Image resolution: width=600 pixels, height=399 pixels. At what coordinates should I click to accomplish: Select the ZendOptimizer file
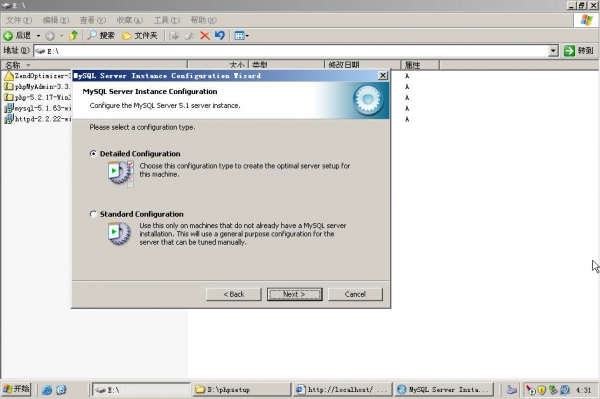(38, 76)
